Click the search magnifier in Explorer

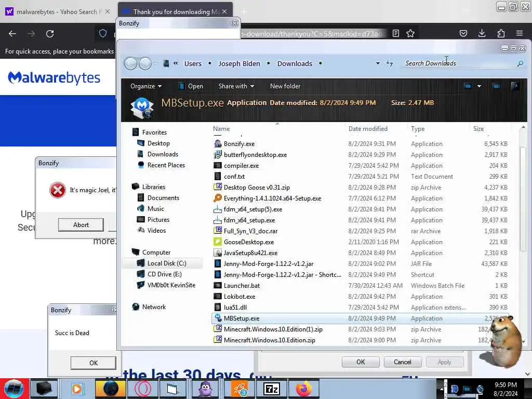click(520, 63)
